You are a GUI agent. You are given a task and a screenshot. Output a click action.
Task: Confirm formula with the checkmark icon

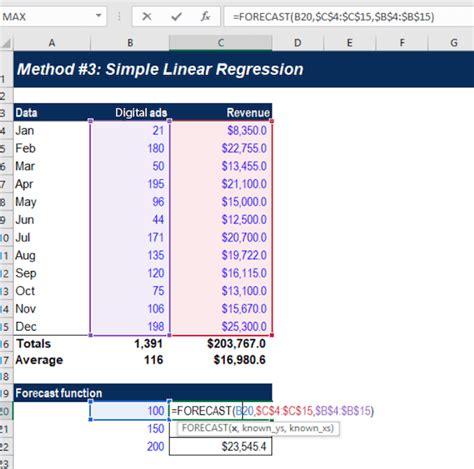click(176, 16)
